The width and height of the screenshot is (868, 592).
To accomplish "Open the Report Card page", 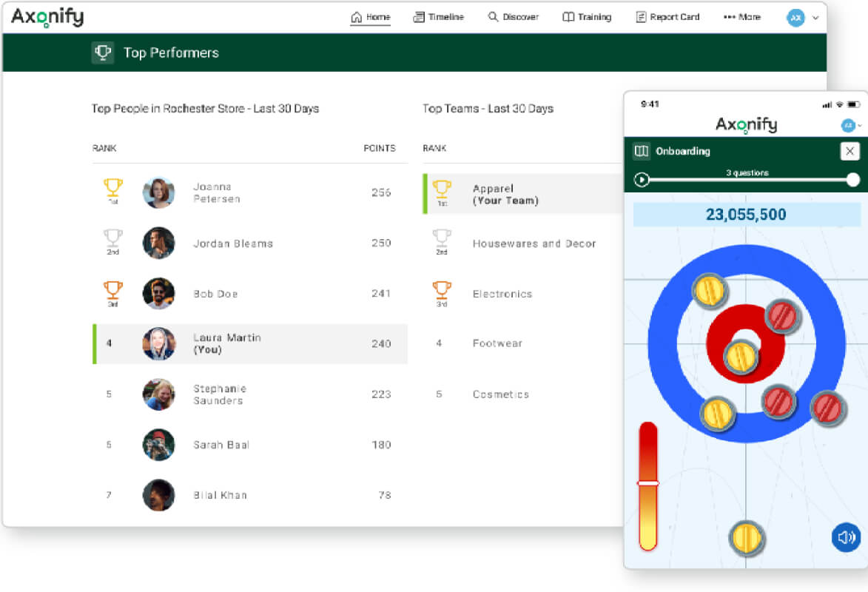I will [x=667, y=17].
